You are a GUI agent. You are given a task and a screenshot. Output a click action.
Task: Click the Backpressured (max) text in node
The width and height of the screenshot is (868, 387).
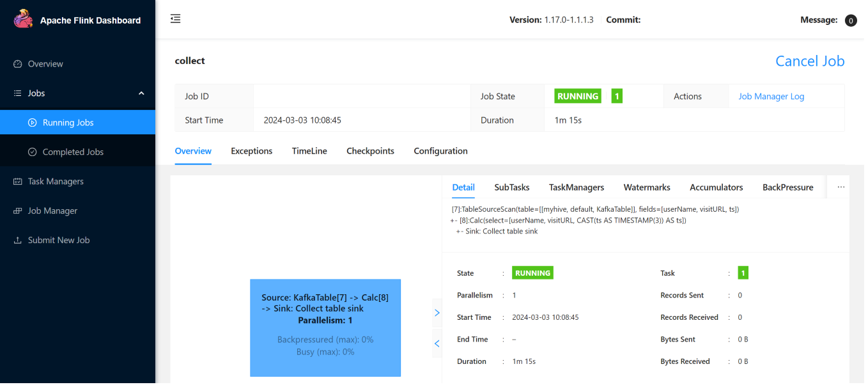325,340
